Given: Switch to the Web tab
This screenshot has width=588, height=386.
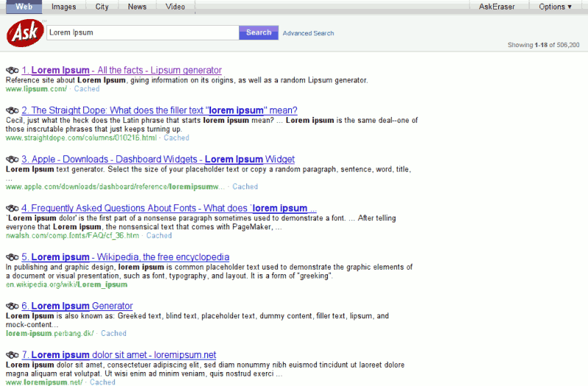Looking at the screenshot, I should coord(24,7).
